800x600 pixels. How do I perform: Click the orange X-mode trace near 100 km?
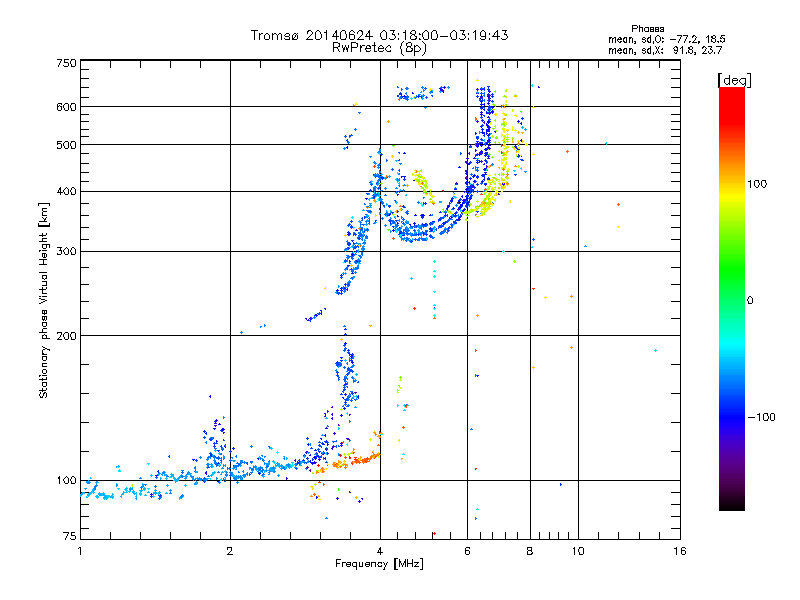point(357,460)
